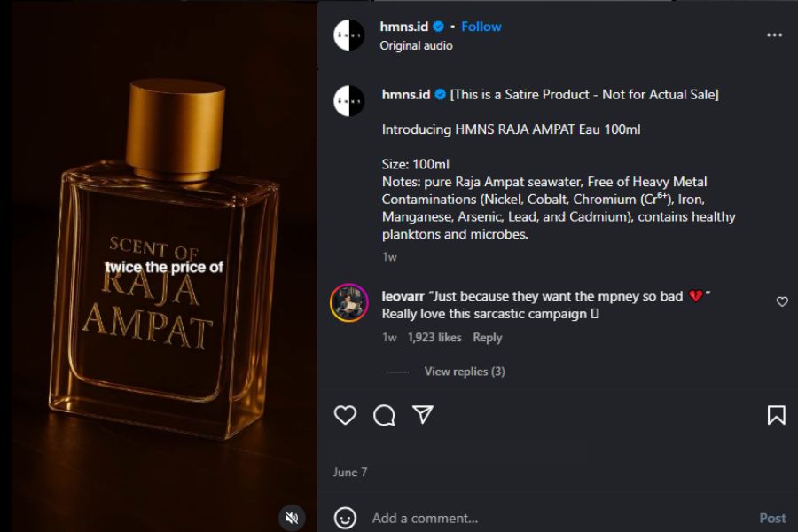This screenshot has height=532, width=798.
Task: Open hmns.id profile picture in header
Action: [348, 35]
